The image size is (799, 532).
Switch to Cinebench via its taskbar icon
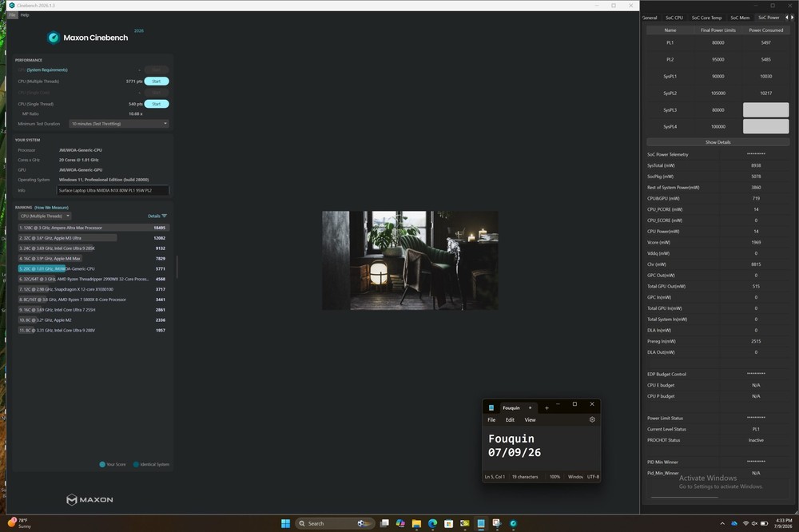click(513, 523)
